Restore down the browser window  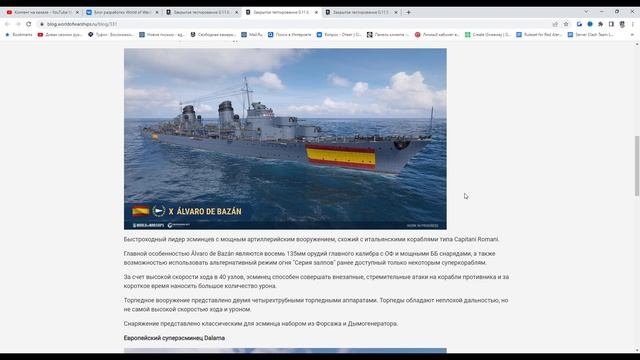click(x=617, y=11)
